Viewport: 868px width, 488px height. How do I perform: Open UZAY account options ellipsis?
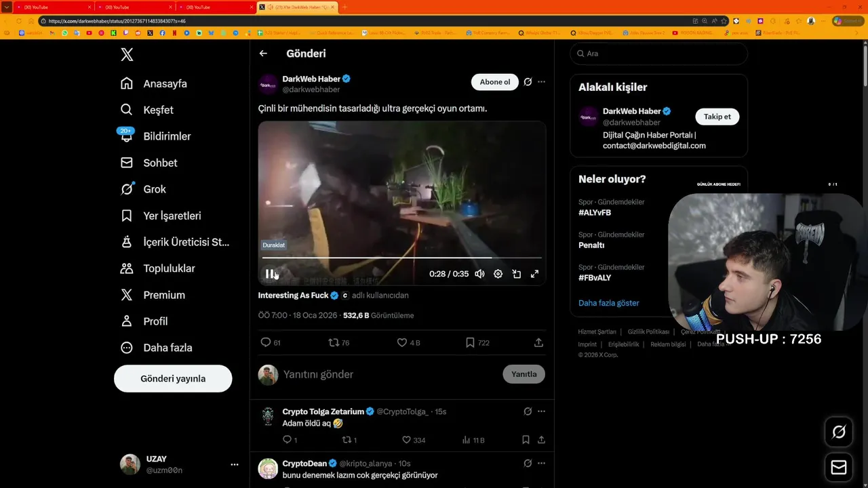235,464
